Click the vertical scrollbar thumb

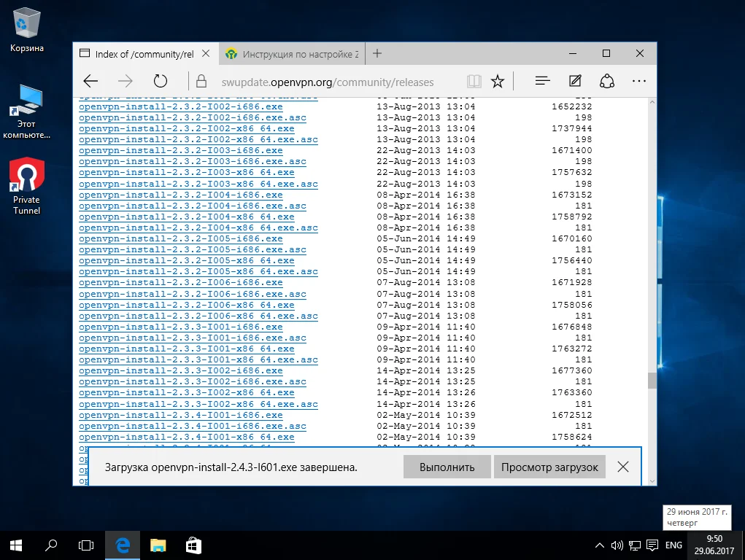[652, 381]
